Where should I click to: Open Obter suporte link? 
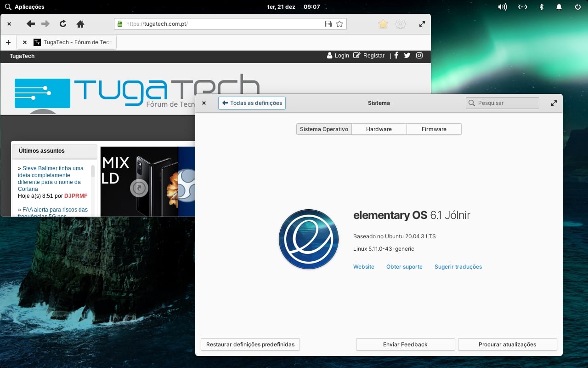click(404, 267)
